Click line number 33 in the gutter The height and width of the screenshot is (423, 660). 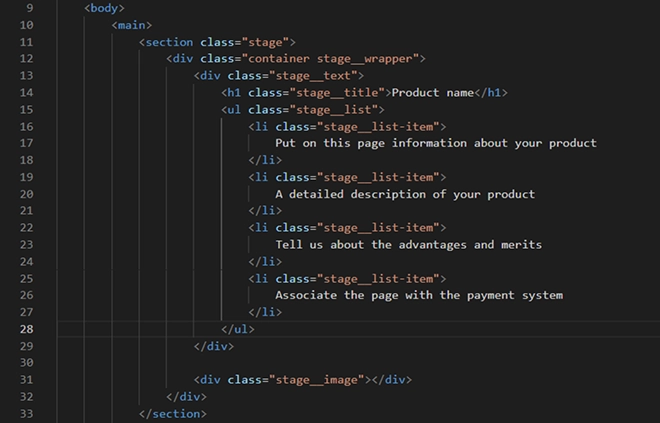[27, 414]
